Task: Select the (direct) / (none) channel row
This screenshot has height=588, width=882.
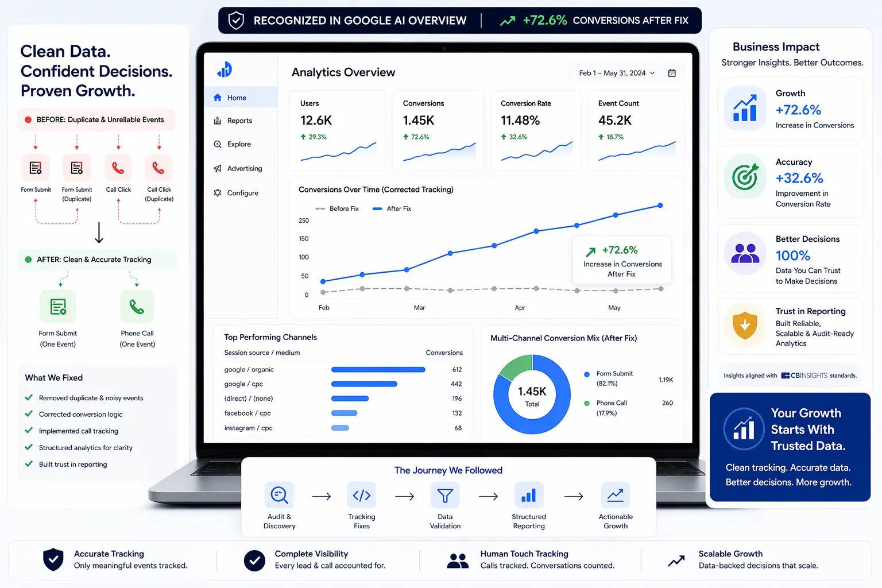Action: (343, 399)
